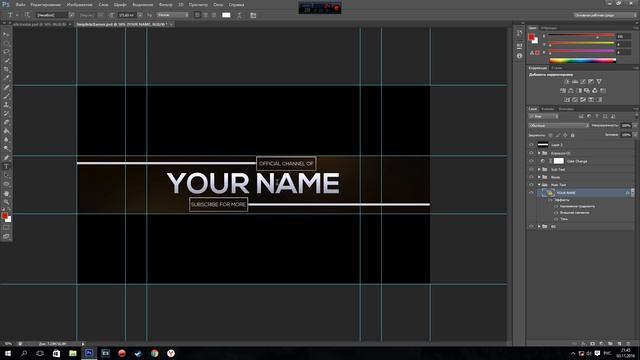The image size is (640, 360).
Task: Open the anti-aliasing method dropdown
Action: click(173, 15)
